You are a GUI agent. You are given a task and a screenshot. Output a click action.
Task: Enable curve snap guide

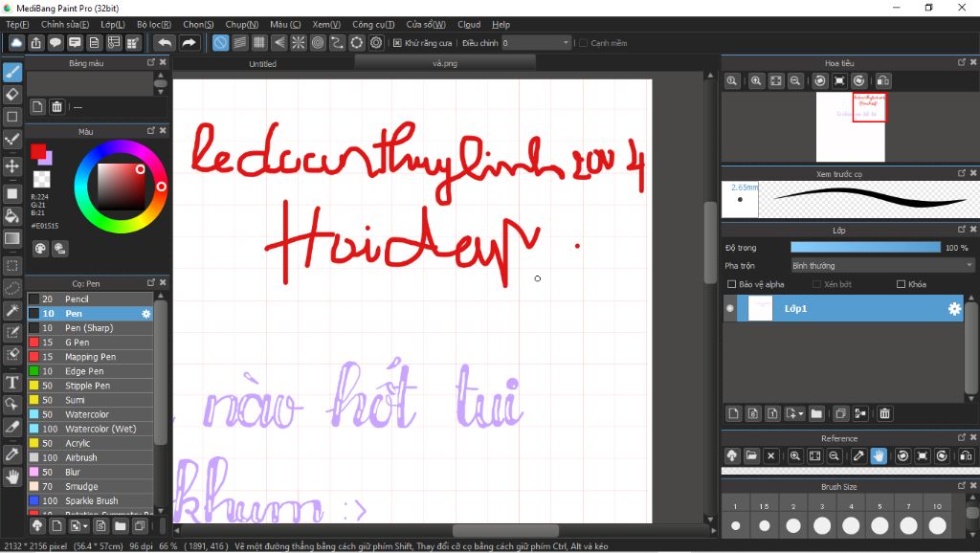[337, 43]
